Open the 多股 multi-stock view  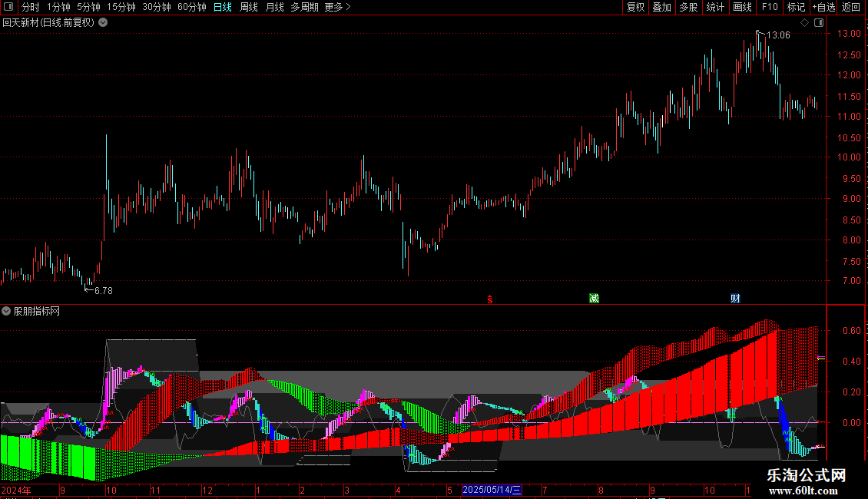coord(688,7)
